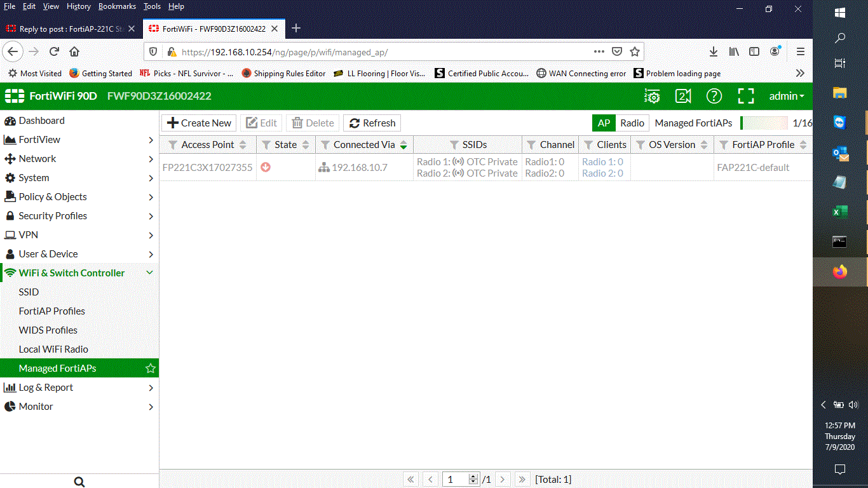Expand the System sidebar section

pyautogui.click(x=79, y=178)
